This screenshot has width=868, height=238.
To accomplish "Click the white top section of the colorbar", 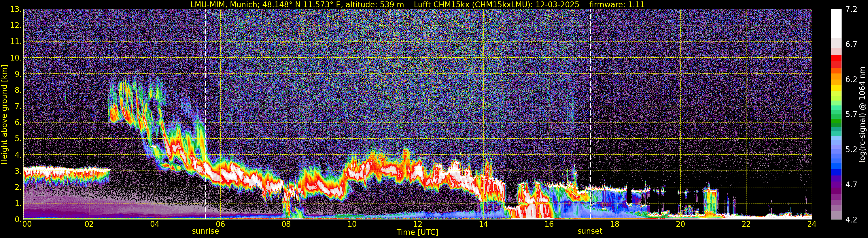I will point(836,24).
